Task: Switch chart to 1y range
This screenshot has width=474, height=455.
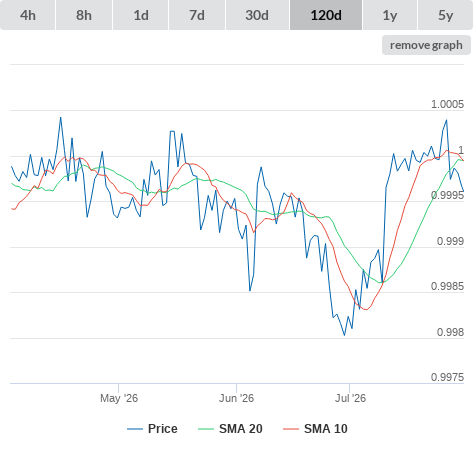Action: pos(390,15)
